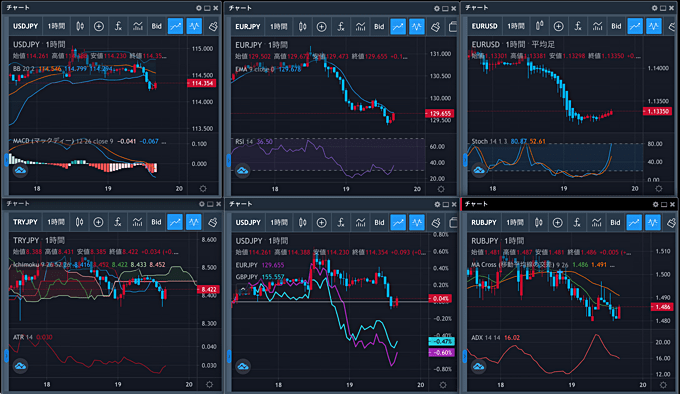Viewport: 680px width, 394px height.
Task: Open chart template icon in USDJPY comparison panel
Action: [x=360, y=223]
